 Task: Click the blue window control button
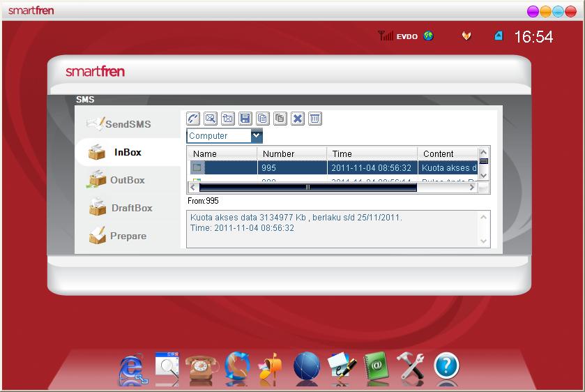coord(558,11)
